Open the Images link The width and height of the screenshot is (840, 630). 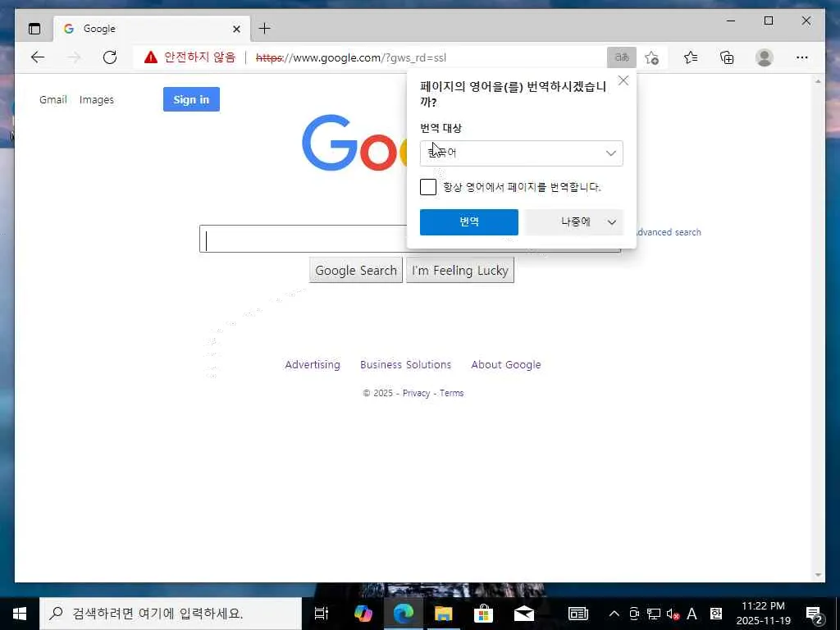tap(97, 99)
